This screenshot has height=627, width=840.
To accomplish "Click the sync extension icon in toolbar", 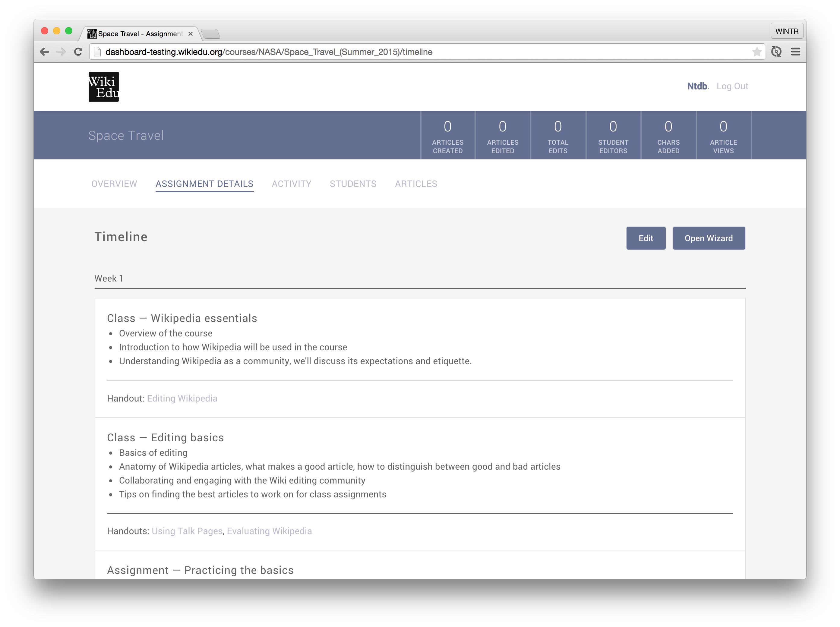I will pos(776,52).
